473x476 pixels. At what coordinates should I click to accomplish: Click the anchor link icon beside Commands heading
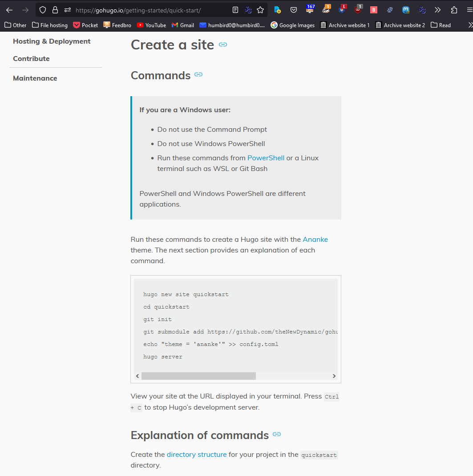198,75
